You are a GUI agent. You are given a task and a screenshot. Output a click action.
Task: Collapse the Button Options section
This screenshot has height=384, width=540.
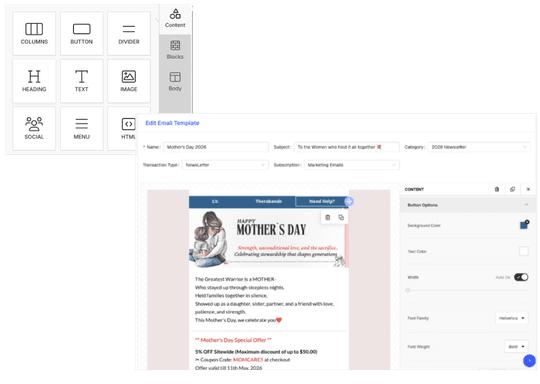(468, 205)
